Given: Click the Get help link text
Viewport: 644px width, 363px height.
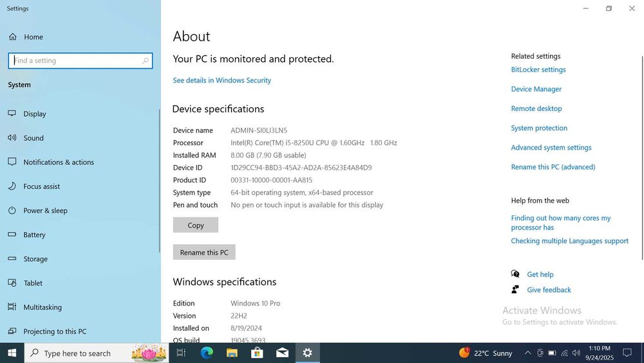Looking at the screenshot, I should [x=540, y=275].
